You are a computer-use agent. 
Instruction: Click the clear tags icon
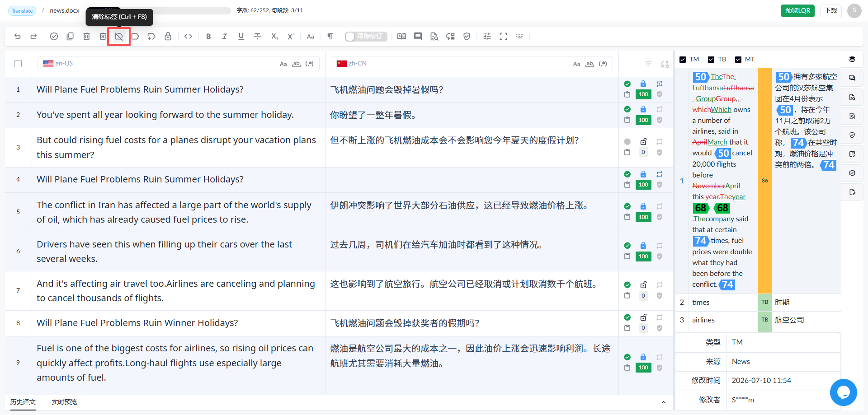click(119, 37)
